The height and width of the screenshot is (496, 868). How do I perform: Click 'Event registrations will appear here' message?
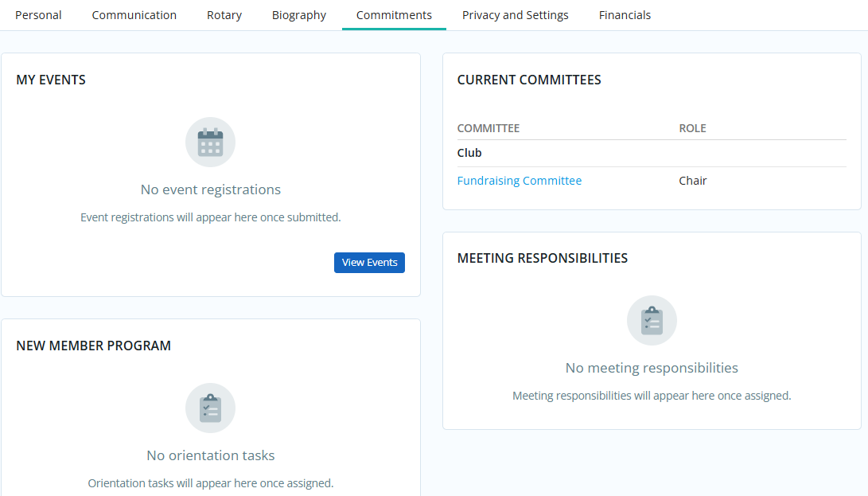click(x=210, y=217)
